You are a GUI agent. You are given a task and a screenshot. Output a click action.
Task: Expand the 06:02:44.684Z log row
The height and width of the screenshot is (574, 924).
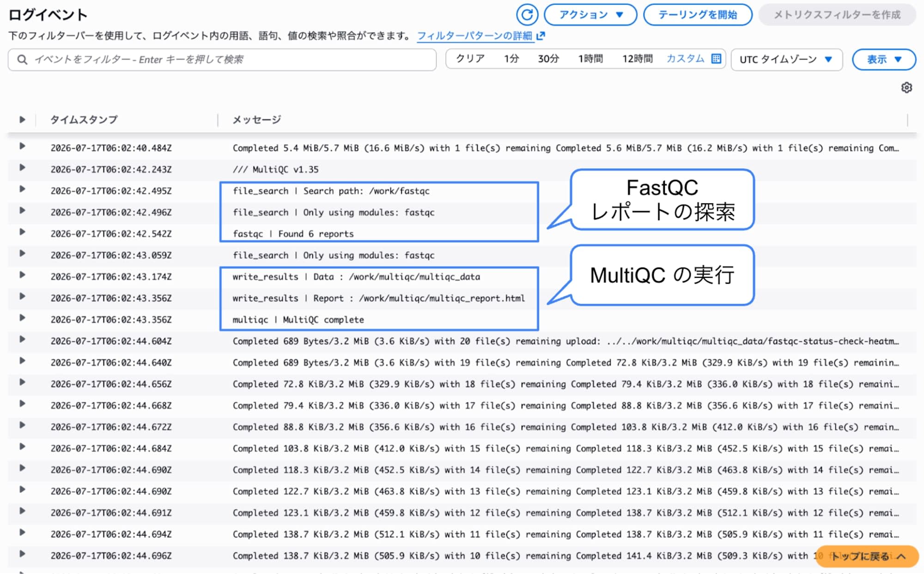22,446
